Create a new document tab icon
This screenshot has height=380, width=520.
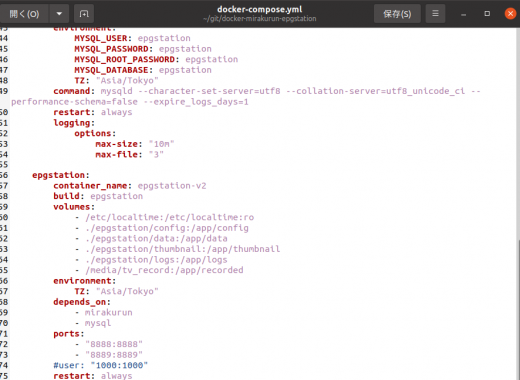click(x=84, y=14)
